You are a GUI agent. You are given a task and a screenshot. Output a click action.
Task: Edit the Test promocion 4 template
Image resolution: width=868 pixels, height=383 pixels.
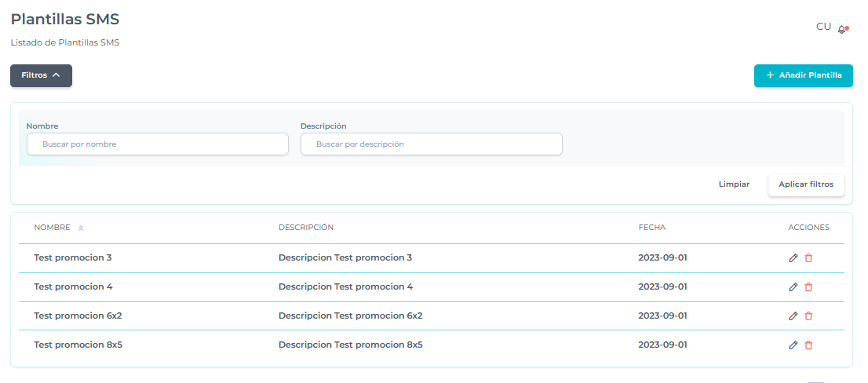793,287
